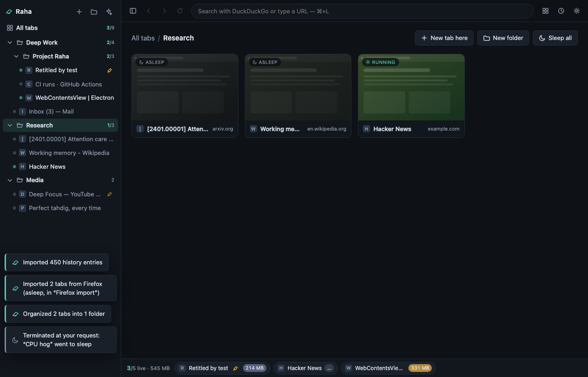Screen dimensions: 588x377
Task: Click Research in the breadcrumb
Action: (x=178, y=38)
